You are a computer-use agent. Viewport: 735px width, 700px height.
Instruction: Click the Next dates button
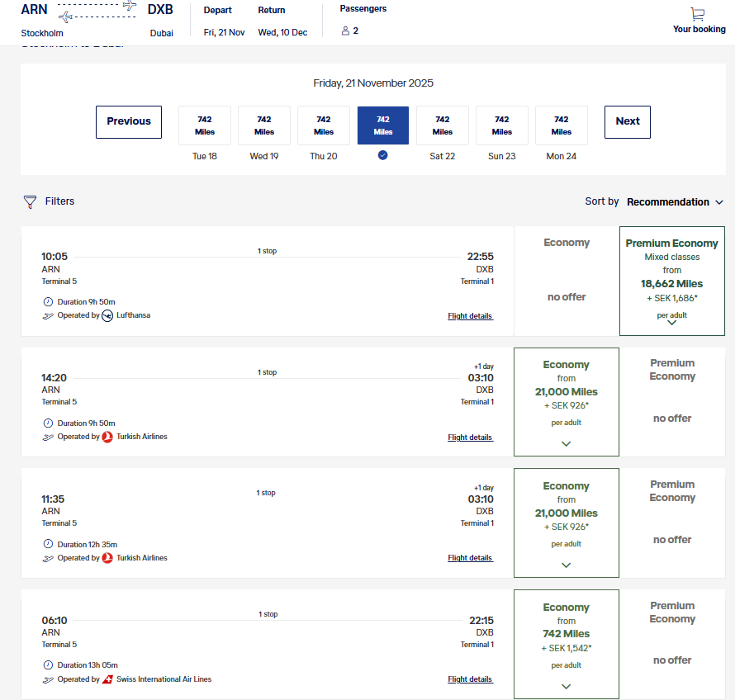(627, 122)
